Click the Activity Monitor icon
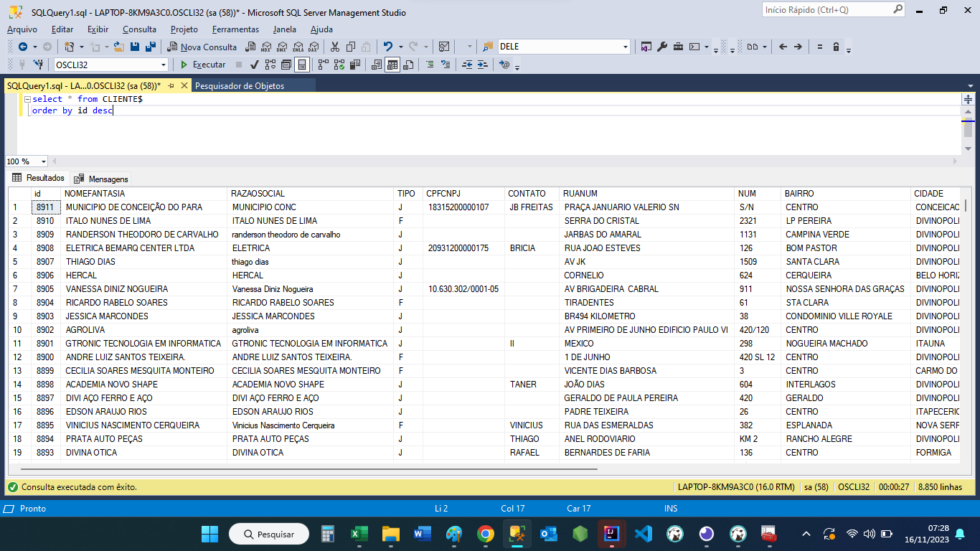Image resolution: width=980 pixels, height=551 pixels. tap(443, 47)
